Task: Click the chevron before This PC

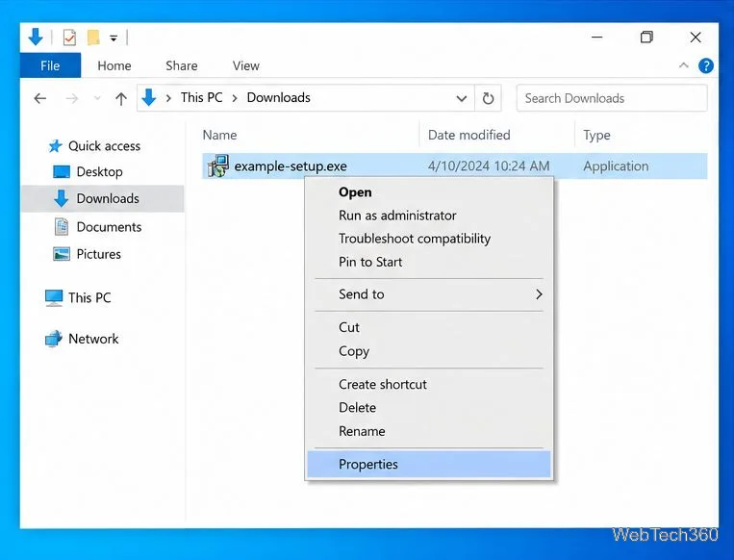Action: 168,98
